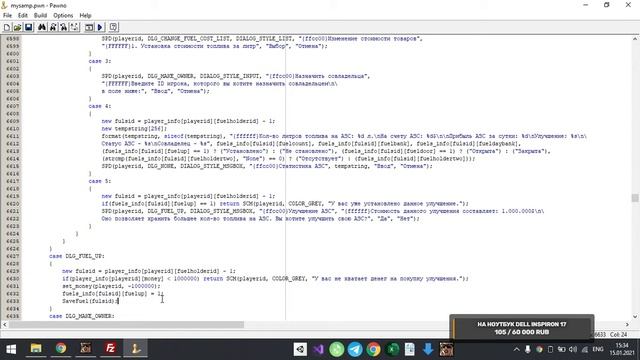
Task: Click the Replace toolbar icon
Action: [64, 27]
